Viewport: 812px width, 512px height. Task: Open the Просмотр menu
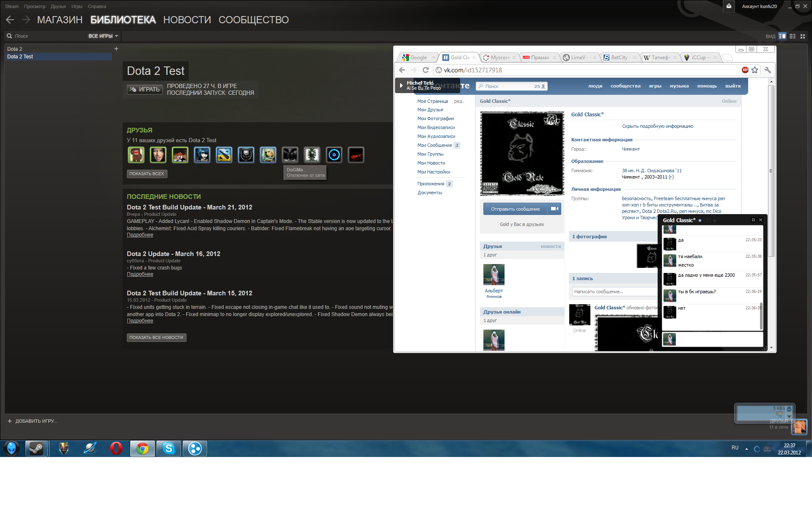(x=35, y=6)
